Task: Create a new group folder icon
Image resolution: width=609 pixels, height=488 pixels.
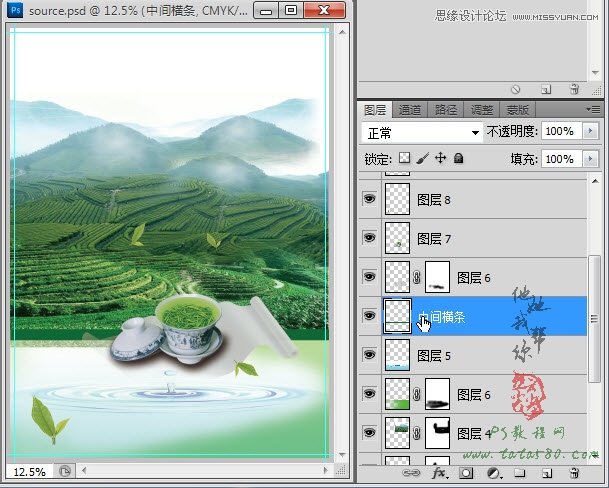Action: coord(520,473)
